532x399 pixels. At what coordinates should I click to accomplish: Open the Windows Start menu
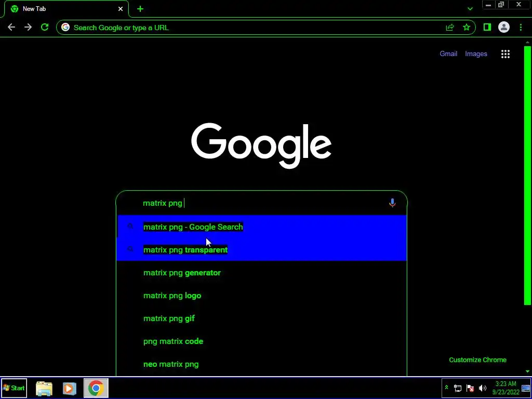14,388
